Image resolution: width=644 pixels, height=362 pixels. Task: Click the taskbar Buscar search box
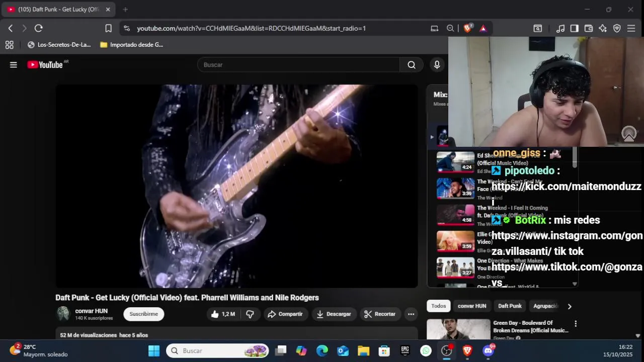218,350
